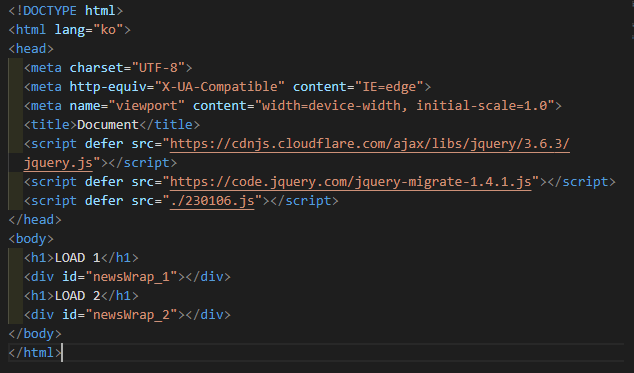Click the http-equiv attribute name
The width and height of the screenshot is (634, 373).
click(x=108, y=87)
